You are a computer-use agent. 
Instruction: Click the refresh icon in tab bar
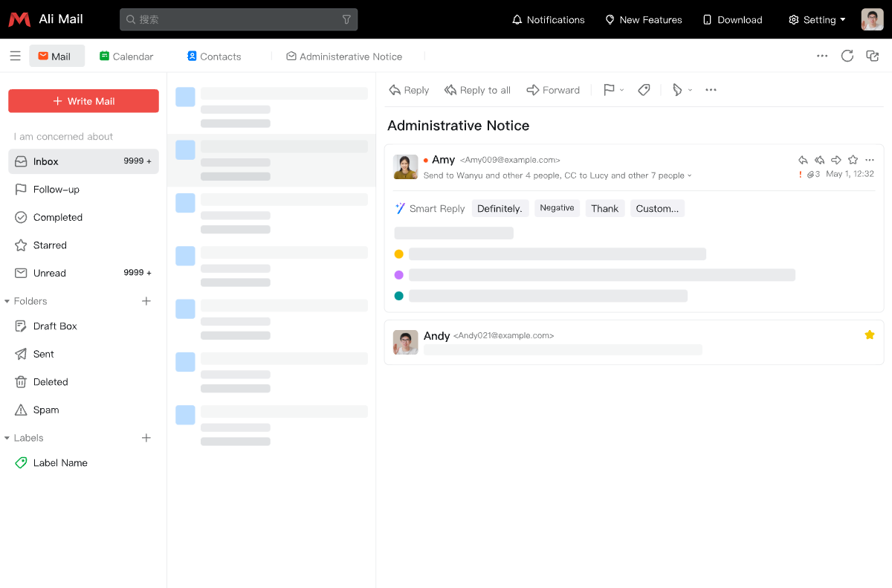(847, 56)
